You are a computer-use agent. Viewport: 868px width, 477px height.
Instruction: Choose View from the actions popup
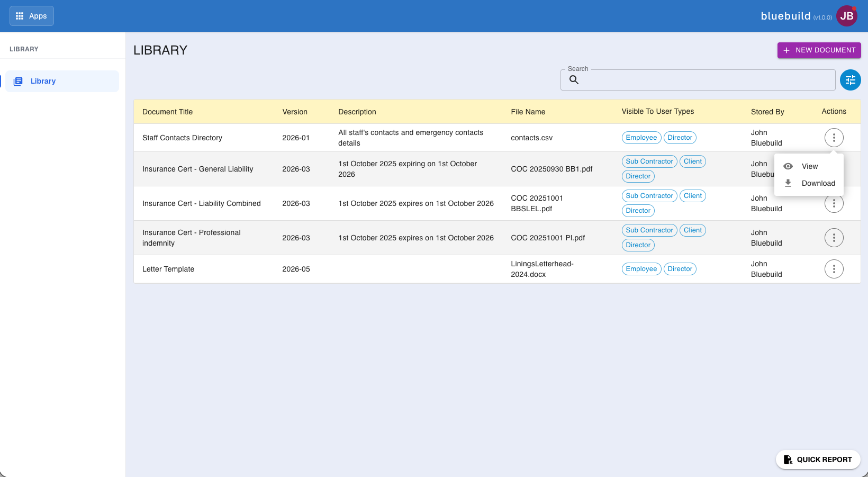click(x=809, y=166)
